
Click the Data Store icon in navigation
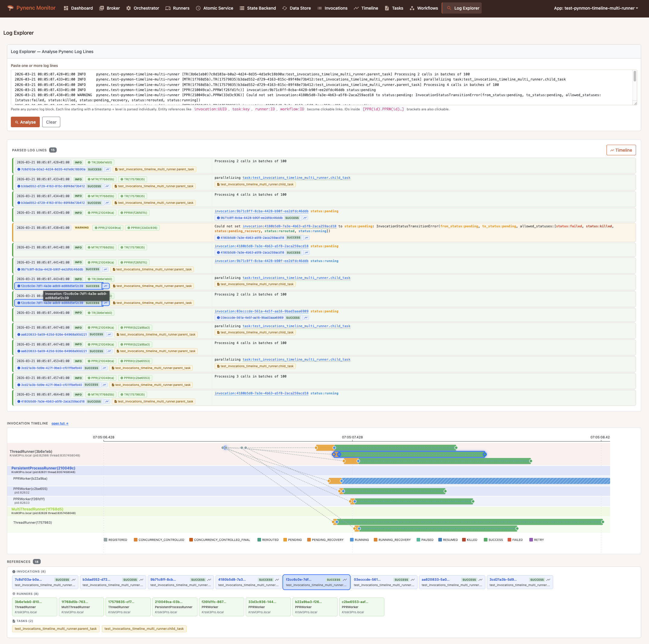(284, 8)
